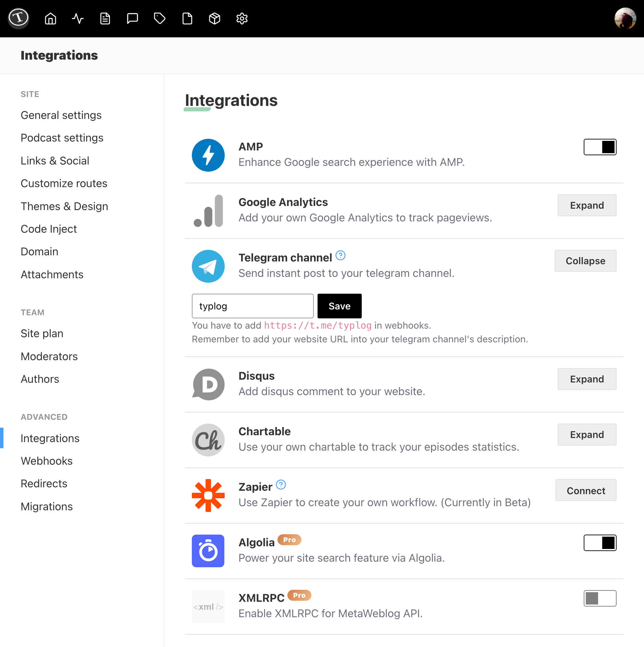This screenshot has width=644, height=647.
Task: Open the comments speech bubble icon
Action: (133, 19)
